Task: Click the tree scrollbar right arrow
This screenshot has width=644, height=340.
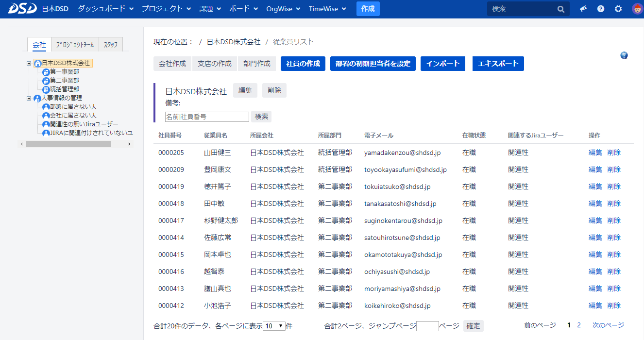Action: click(x=130, y=144)
